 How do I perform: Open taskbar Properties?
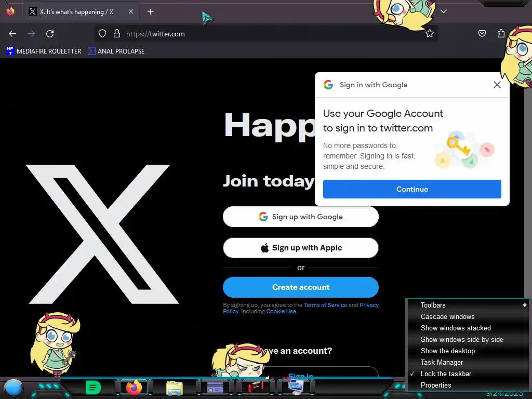[468, 385]
